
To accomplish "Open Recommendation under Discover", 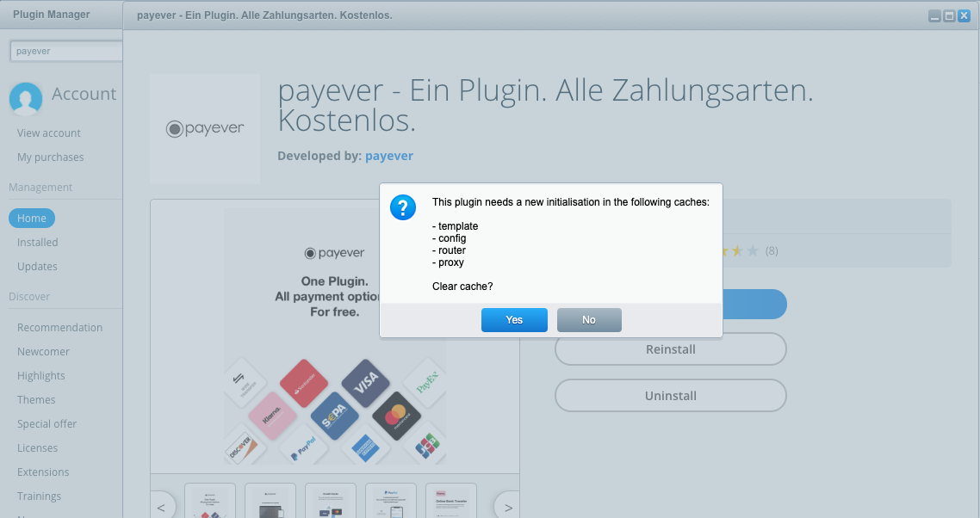I will (x=59, y=328).
